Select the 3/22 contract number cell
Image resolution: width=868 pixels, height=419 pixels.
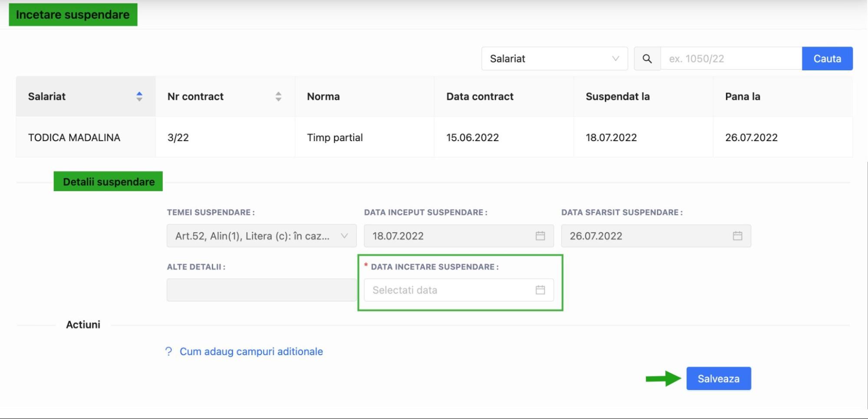click(225, 137)
